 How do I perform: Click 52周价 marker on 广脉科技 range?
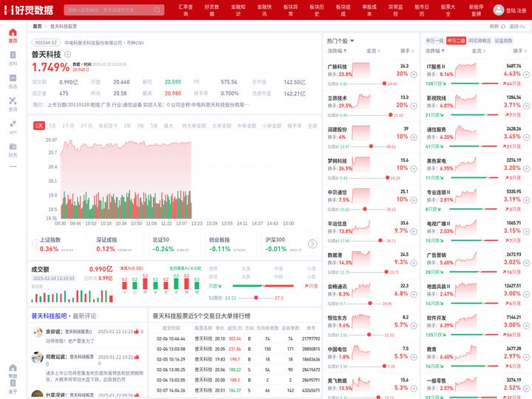point(384,83)
